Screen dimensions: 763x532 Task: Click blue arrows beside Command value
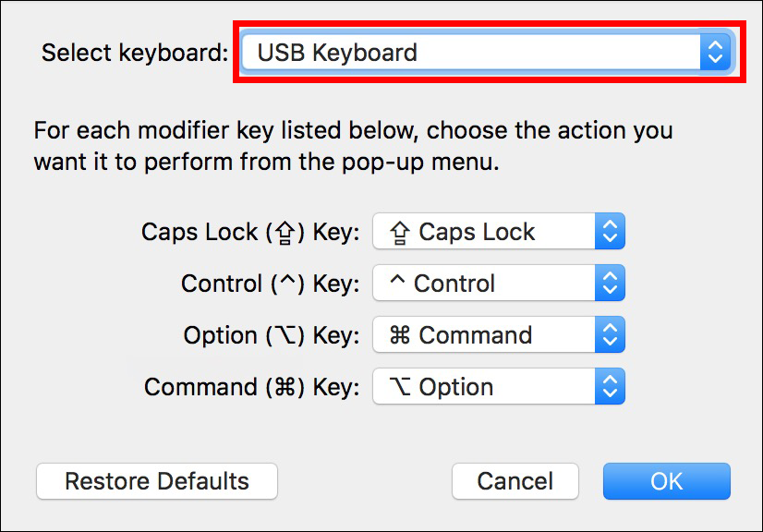click(610, 334)
